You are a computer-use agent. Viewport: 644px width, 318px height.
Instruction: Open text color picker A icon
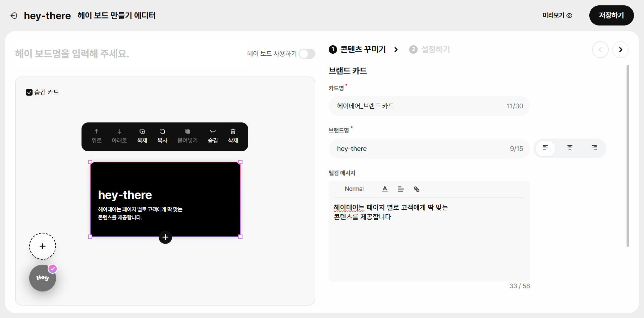[385, 189]
